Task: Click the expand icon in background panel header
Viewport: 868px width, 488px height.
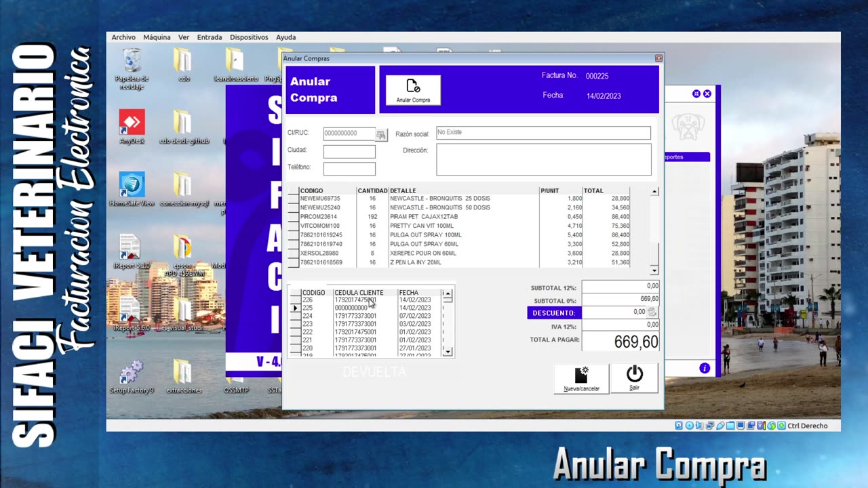Action: (696, 94)
